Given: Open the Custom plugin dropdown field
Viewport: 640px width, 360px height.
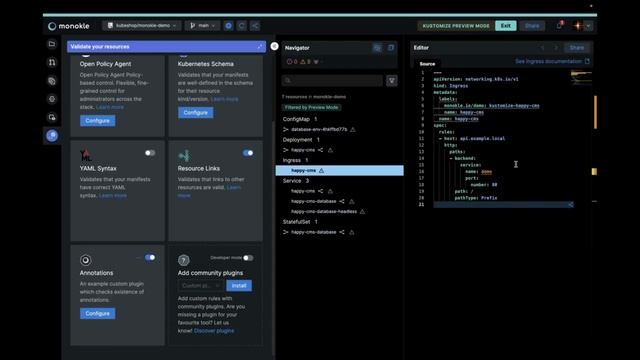Looking at the screenshot, I should pos(201,286).
